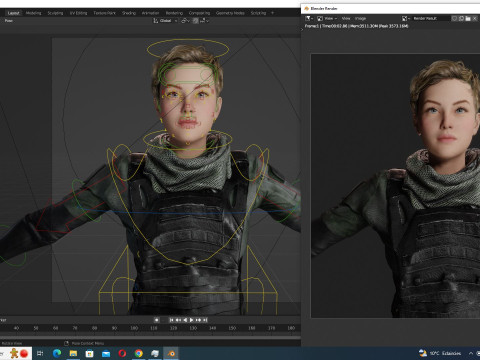Open Microsoft Store from taskbar

point(90,353)
